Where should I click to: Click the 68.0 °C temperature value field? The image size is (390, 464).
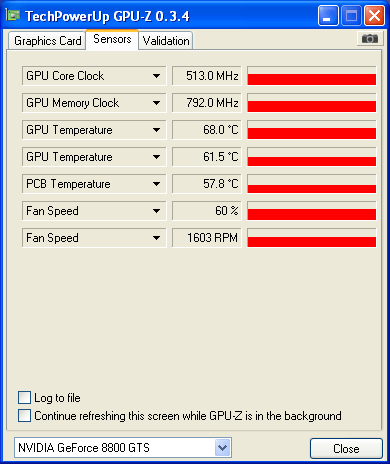pos(207,130)
